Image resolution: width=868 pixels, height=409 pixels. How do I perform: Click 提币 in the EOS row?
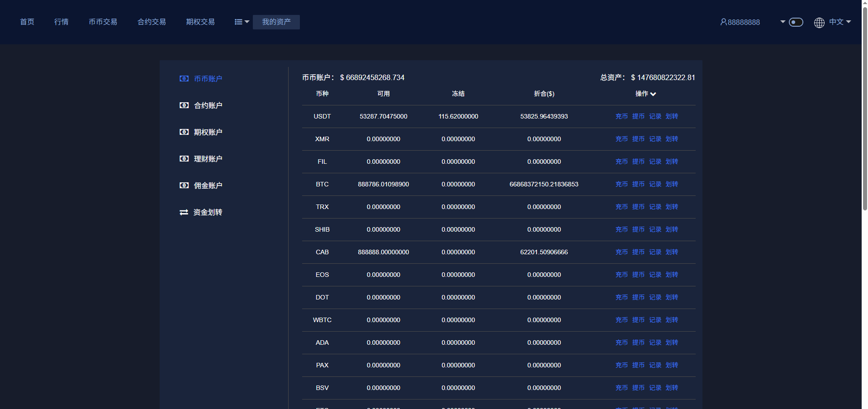(x=638, y=275)
